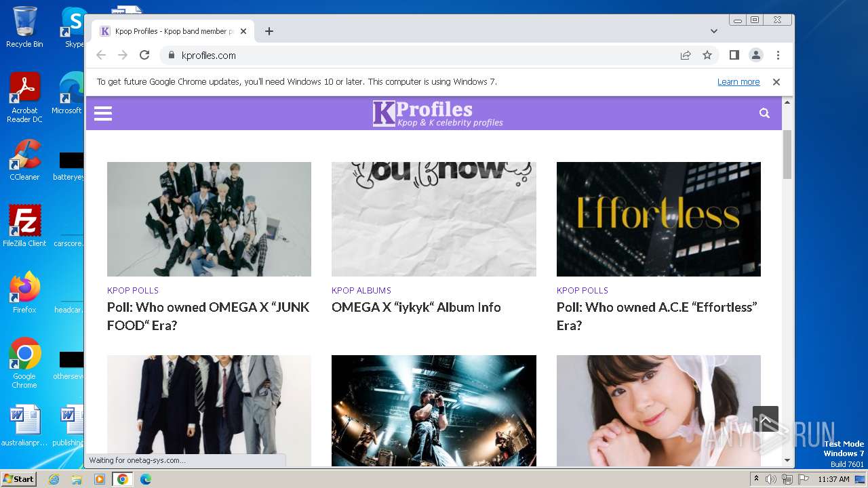Image resolution: width=868 pixels, height=488 pixels.
Task: Open the volume speaker tray icon
Action: pyautogui.click(x=771, y=479)
